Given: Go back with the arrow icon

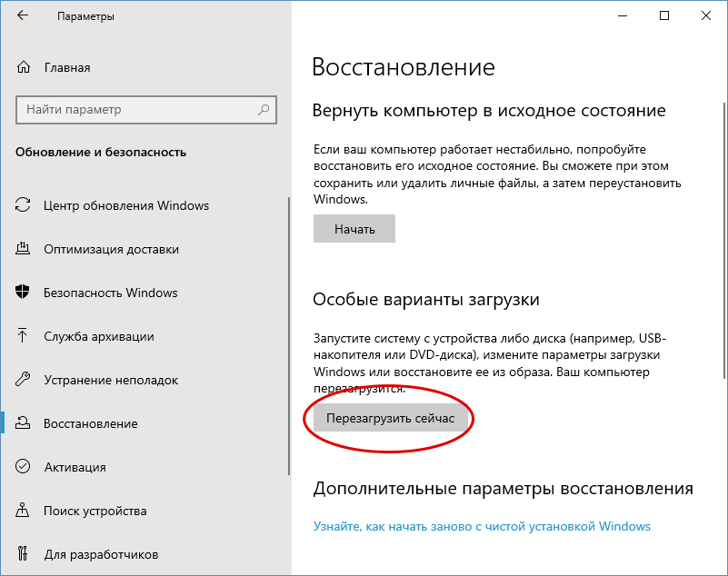Looking at the screenshot, I should tap(23, 15).
